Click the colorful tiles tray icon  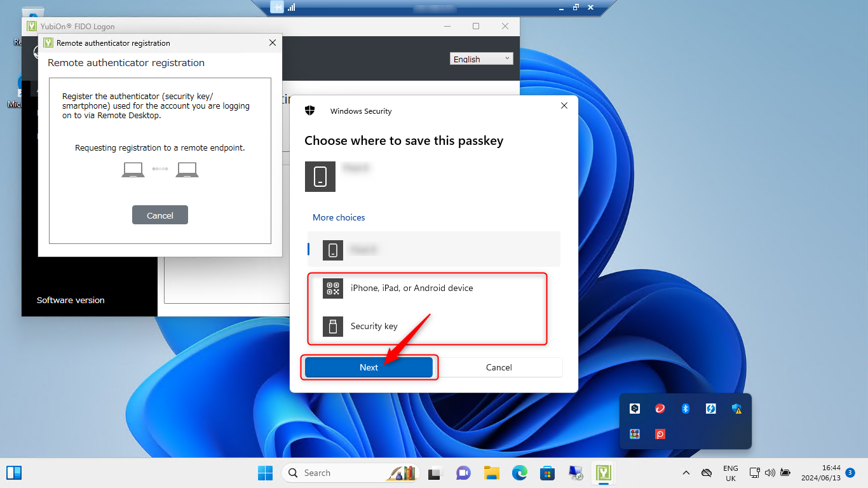click(x=635, y=434)
